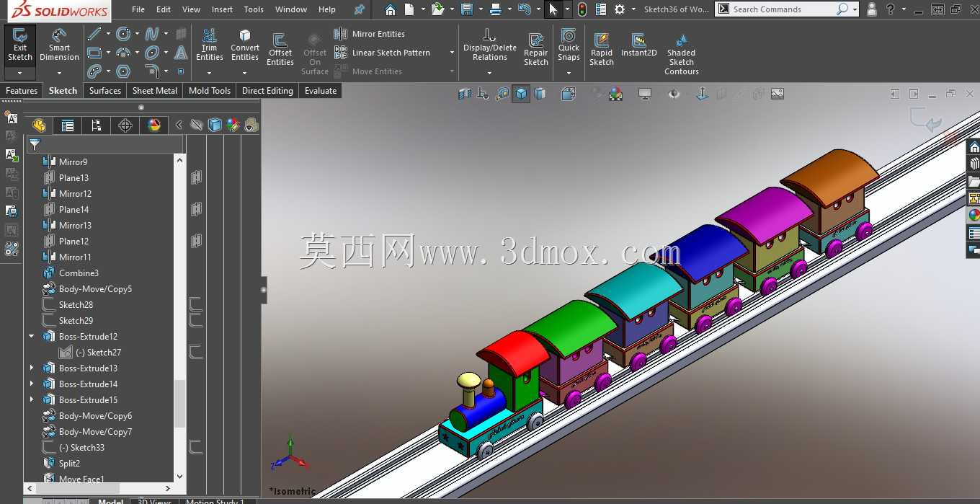
Task: Switch to the Features tab
Action: point(22,91)
